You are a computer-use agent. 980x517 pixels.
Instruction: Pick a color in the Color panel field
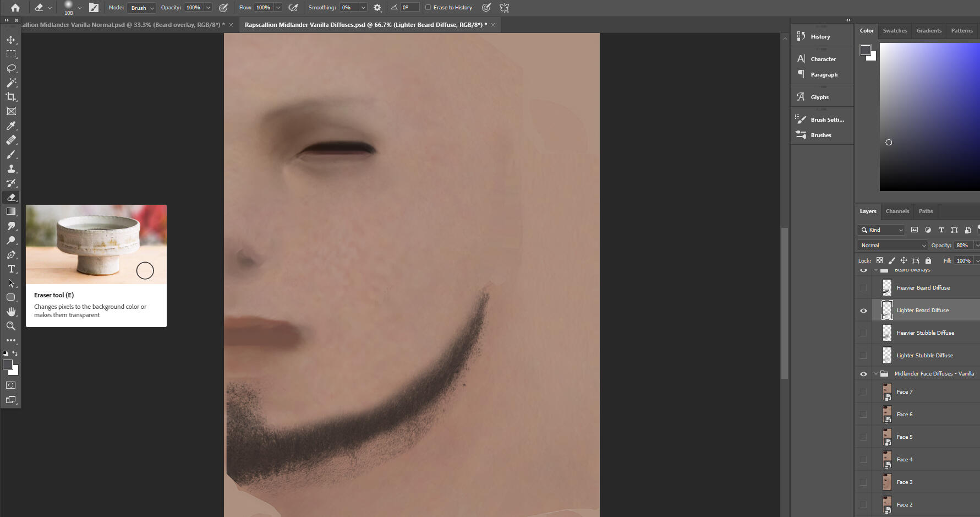[x=929, y=116]
